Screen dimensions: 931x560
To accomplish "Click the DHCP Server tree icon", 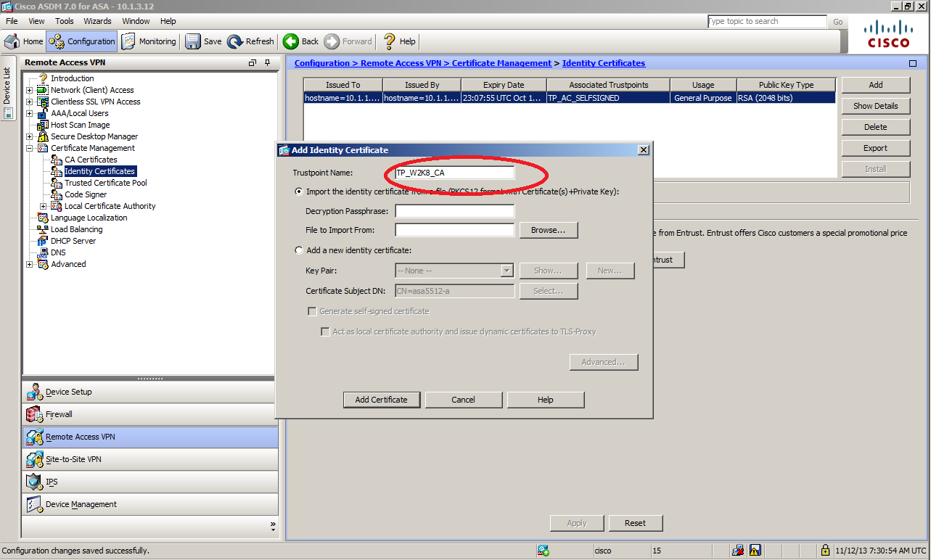I will click(x=43, y=241).
